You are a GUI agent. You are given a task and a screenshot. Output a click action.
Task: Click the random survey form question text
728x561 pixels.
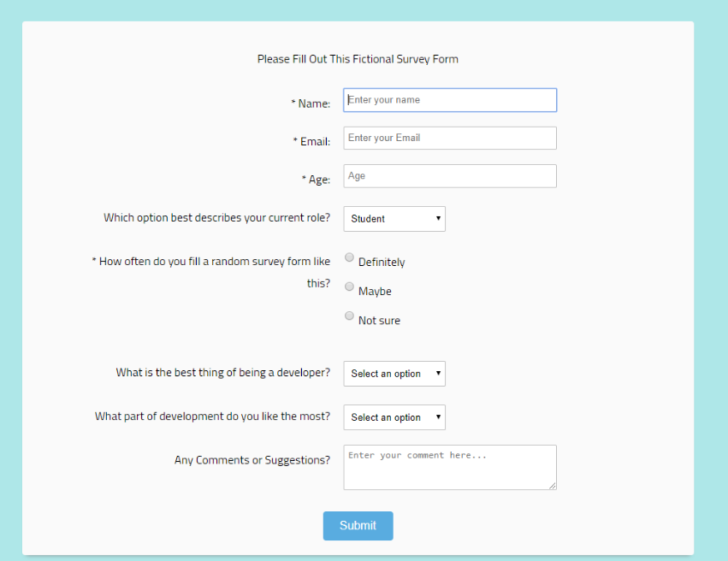pos(210,262)
